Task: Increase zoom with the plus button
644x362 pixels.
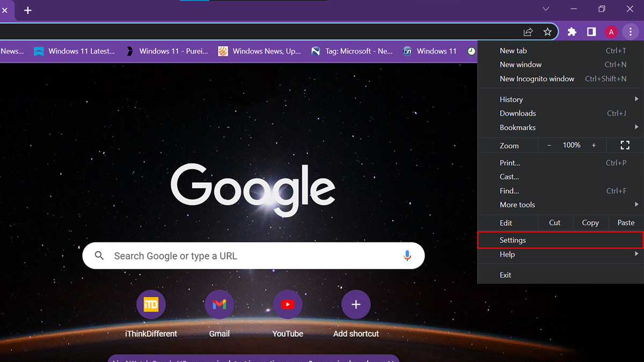Action: click(594, 145)
